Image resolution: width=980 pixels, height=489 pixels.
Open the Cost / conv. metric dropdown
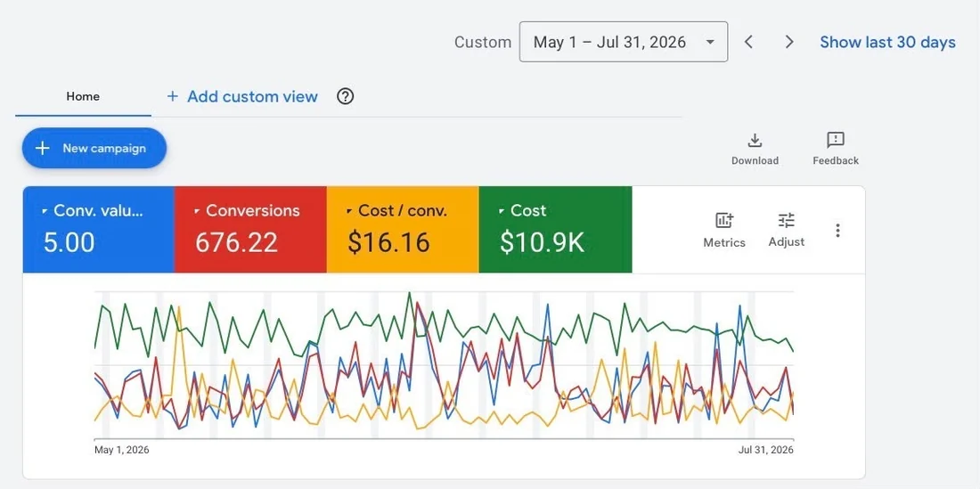click(397, 210)
